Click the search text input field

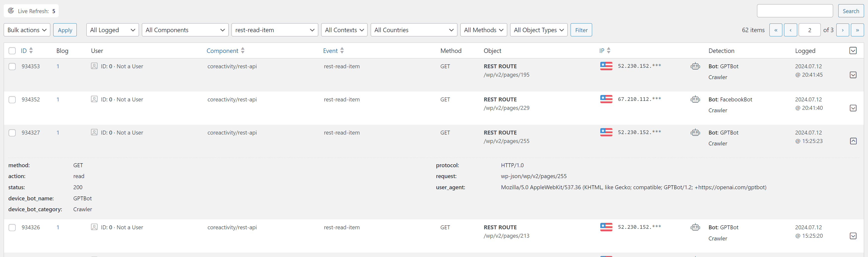pyautogui.click(x=795, y=11)
